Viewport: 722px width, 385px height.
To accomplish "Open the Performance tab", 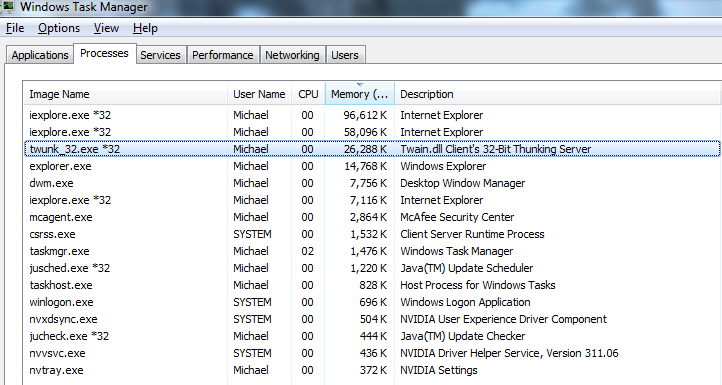I will pos(223,55).
